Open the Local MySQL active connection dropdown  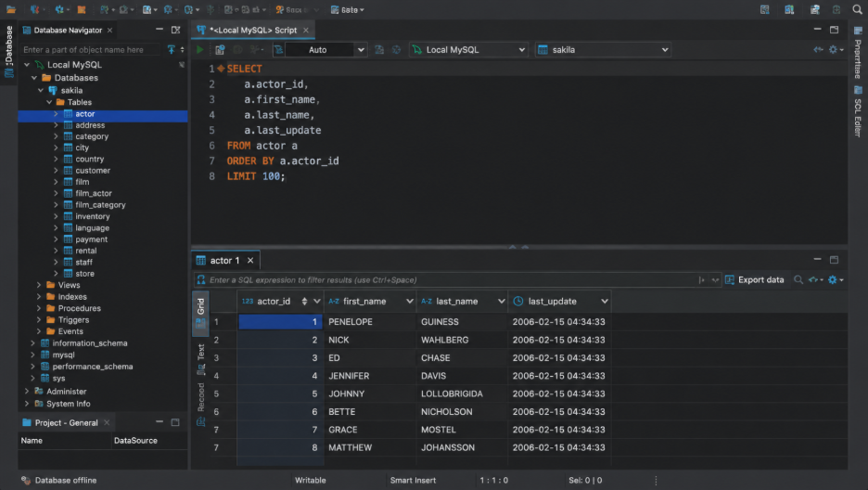(468, 50)
